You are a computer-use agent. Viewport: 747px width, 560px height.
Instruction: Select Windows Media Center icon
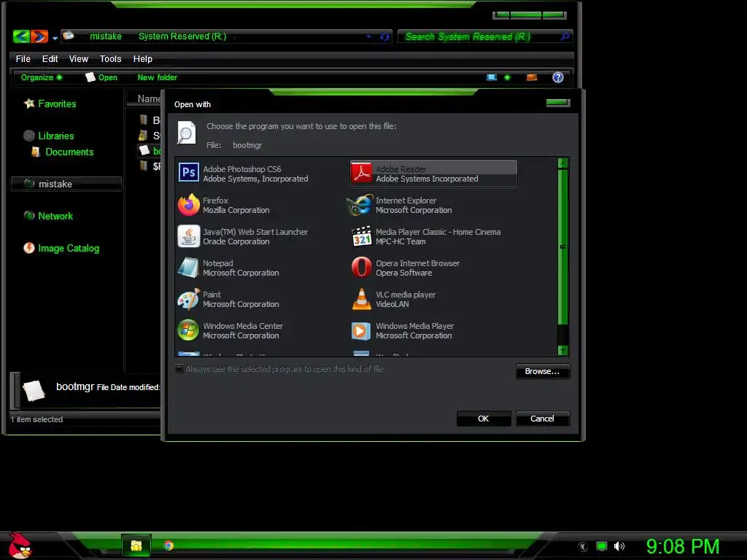189,330
